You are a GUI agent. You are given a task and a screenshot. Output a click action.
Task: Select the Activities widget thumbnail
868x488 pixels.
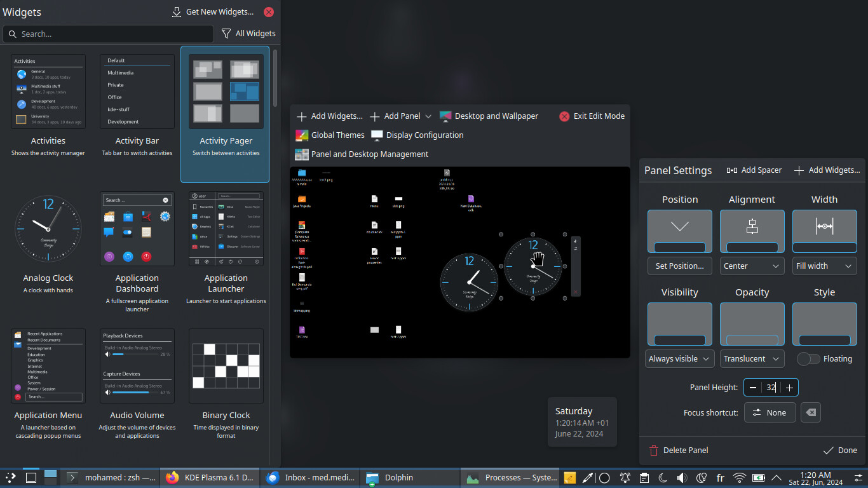click(48, 91)
